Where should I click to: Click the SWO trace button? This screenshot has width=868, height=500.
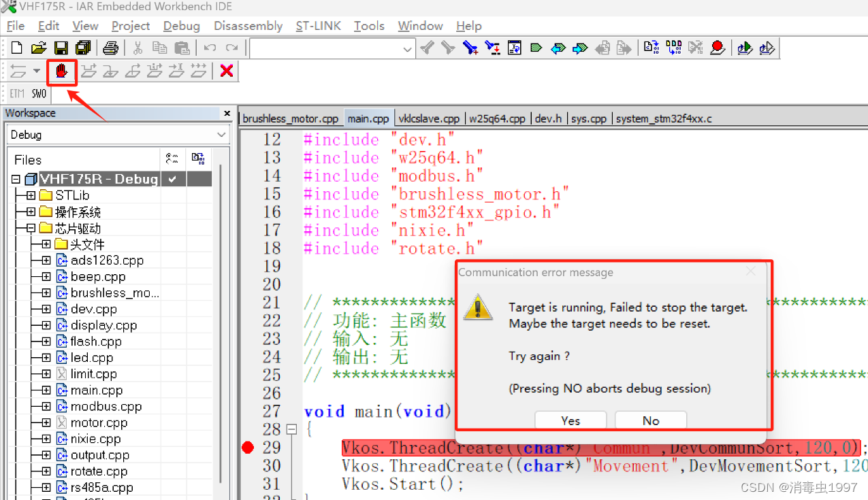point(39,94)
